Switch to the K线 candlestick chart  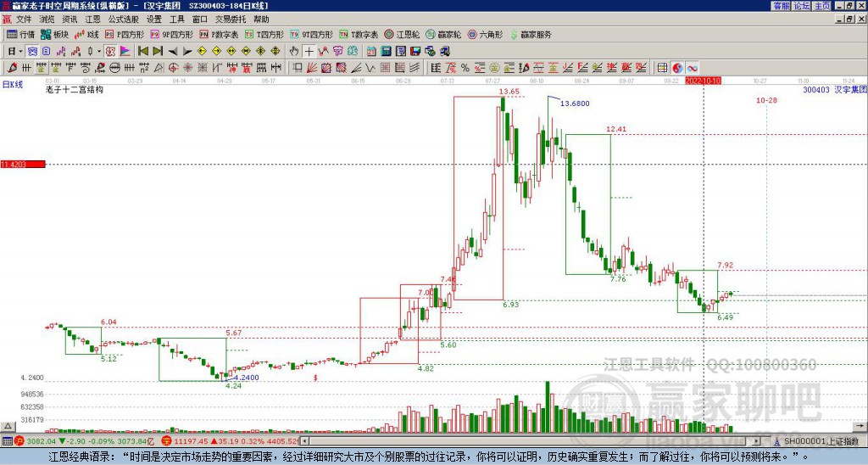[86, 34]
